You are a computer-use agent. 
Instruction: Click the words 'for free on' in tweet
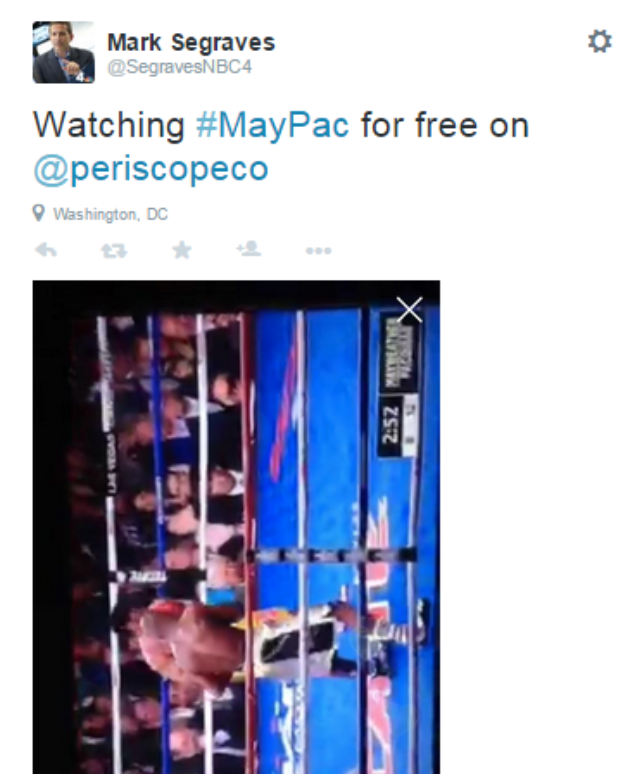click(x=445, y=125)
